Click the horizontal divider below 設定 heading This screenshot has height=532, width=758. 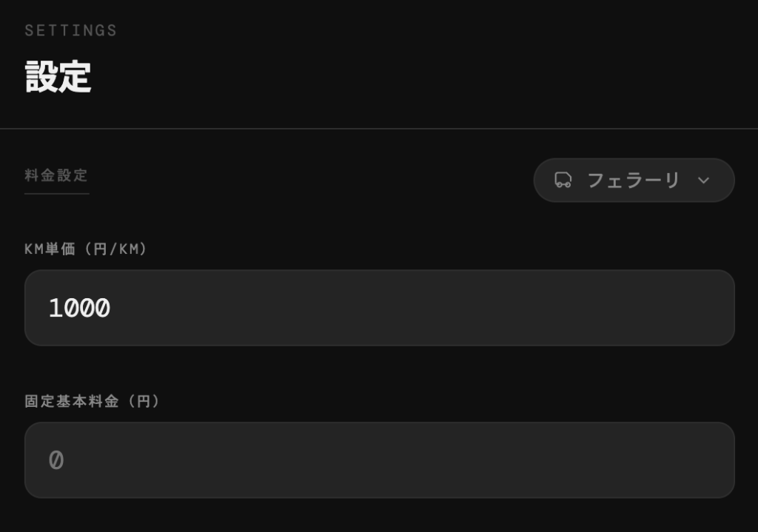coord(379,129)
